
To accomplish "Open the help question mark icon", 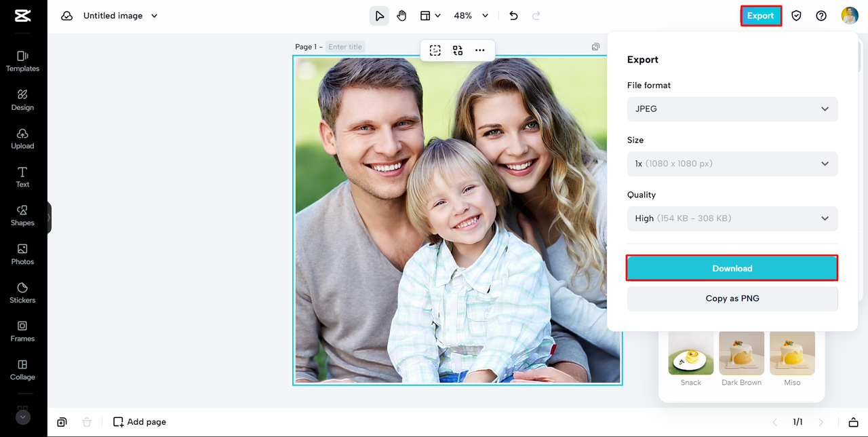I will [x=821, y=16].
